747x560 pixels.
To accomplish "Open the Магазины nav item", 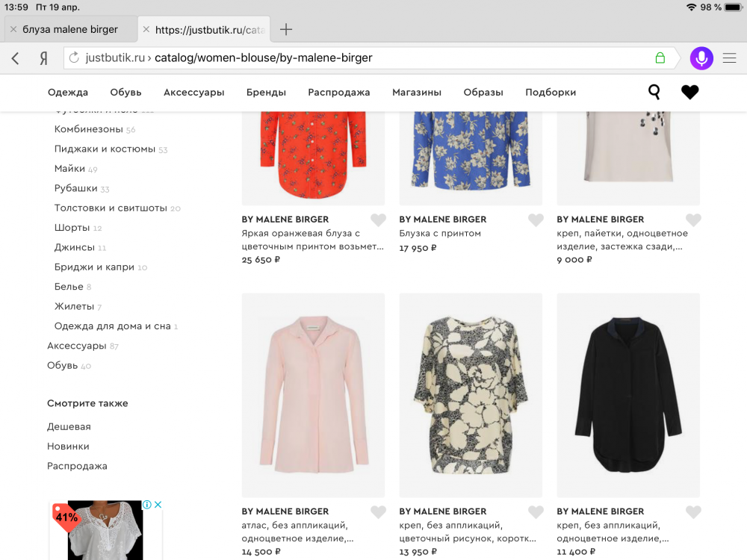I will [417, 93].
